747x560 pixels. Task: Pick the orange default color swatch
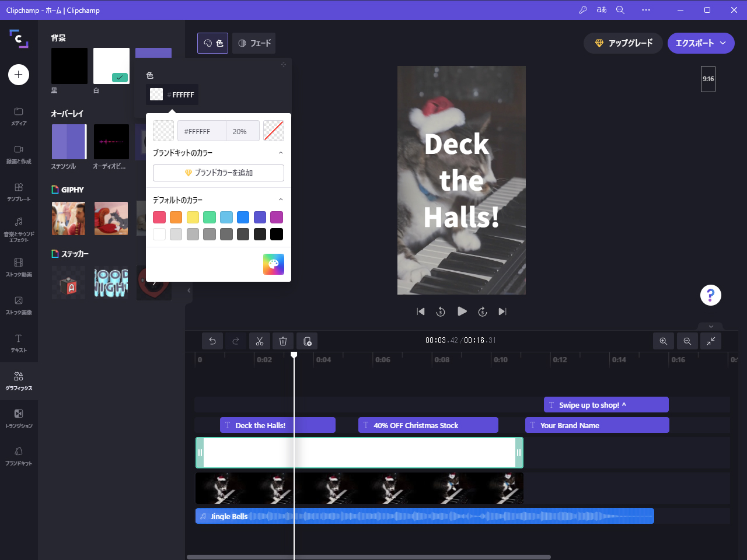[x=176, y=217]
